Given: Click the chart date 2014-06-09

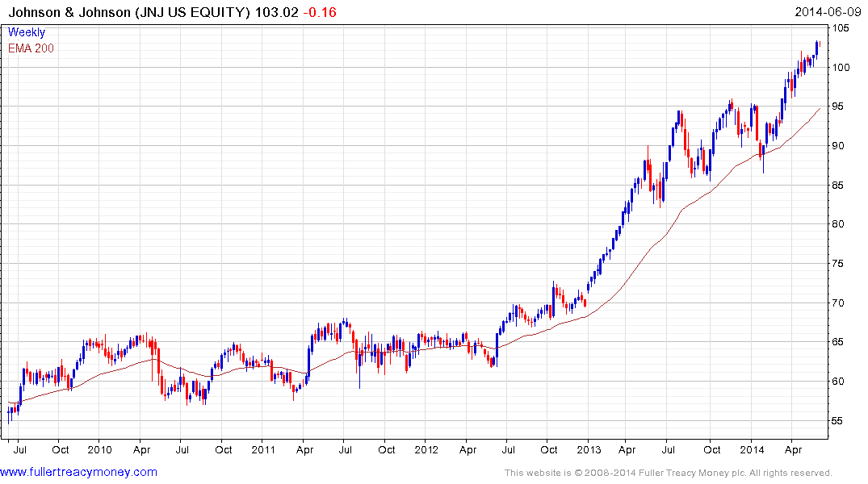Looking at the screenshot, I should [x=828, y=12].
